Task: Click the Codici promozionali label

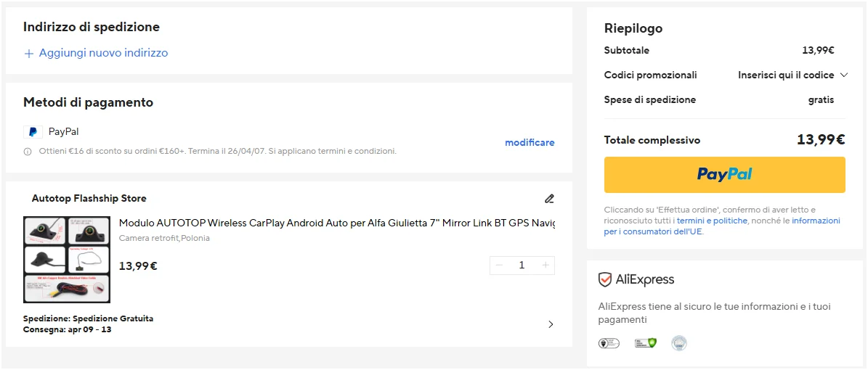Action: (x=650, y=75)
